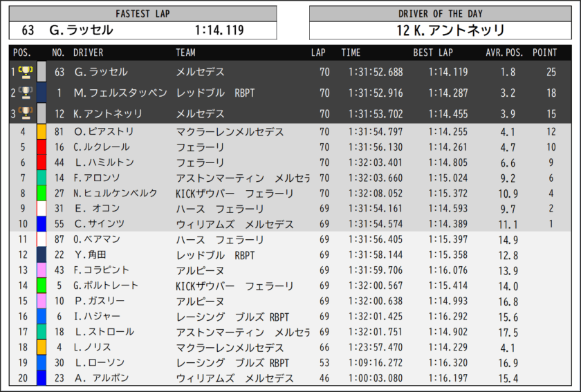581x392 pixels.
Task: Click driver name L.ノリス
Action: tap(92, 347)
